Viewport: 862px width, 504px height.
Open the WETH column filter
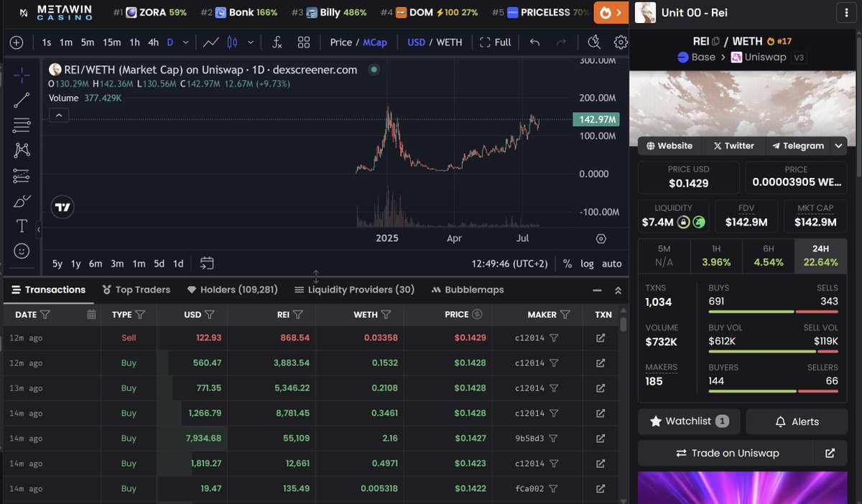pyautogui.click(x=386, y=314)
